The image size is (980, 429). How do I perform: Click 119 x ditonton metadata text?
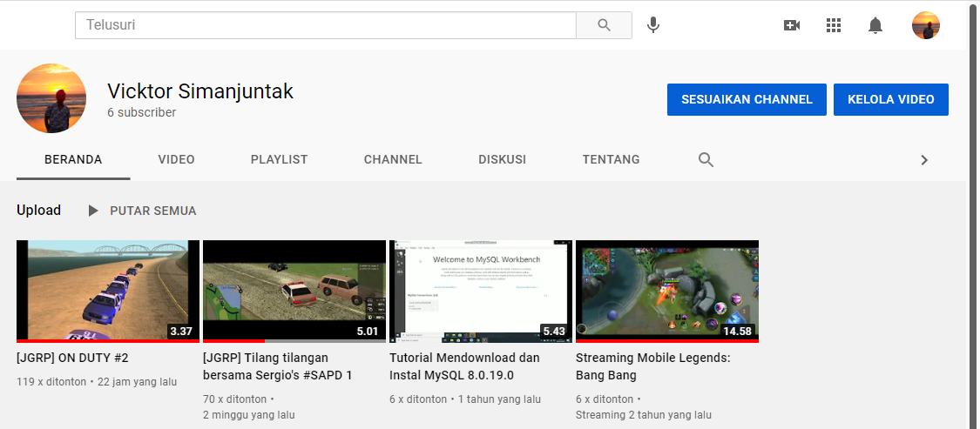51,381
